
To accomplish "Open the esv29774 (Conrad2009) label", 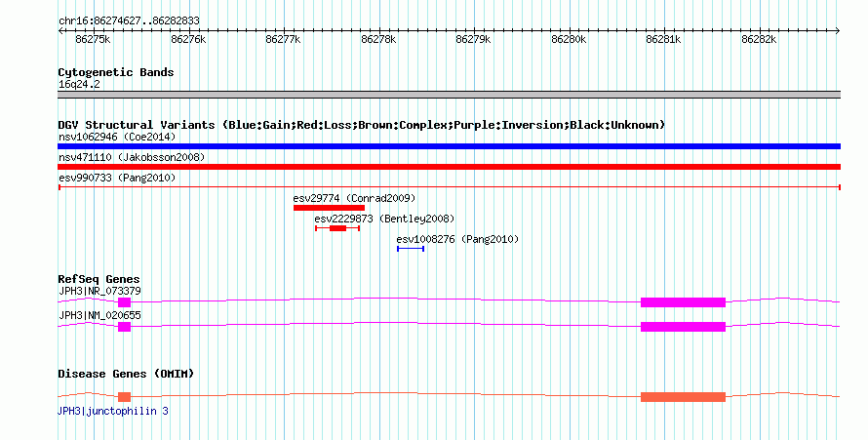I will tap(354, 198).
